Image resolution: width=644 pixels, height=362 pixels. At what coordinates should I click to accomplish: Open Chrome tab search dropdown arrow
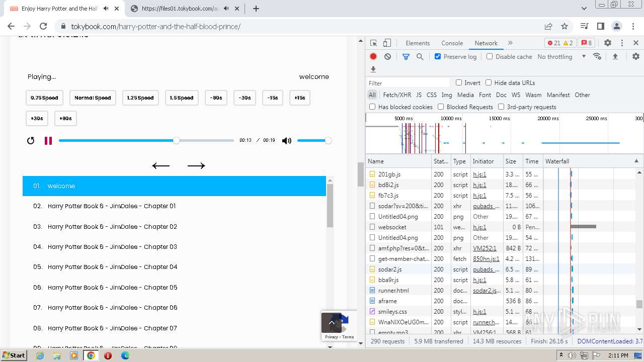pyautogui.click(x=584, y=9)
